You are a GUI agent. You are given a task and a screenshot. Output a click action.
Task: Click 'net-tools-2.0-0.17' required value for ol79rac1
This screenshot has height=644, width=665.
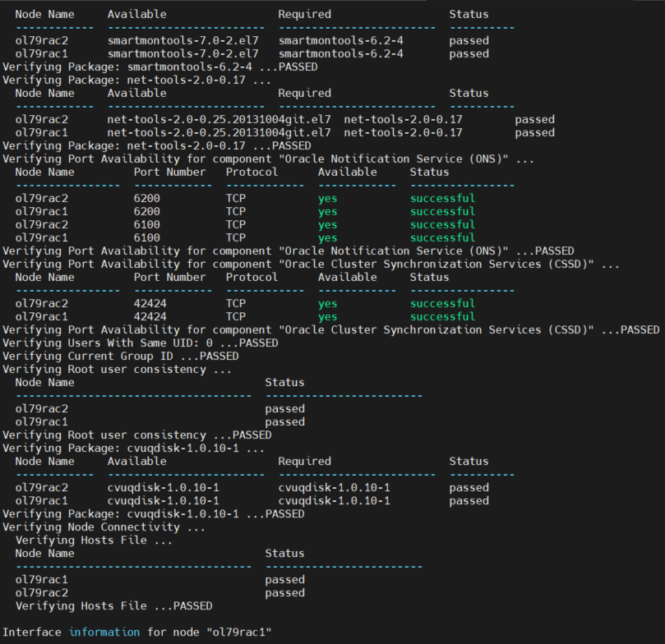(404, 132)
